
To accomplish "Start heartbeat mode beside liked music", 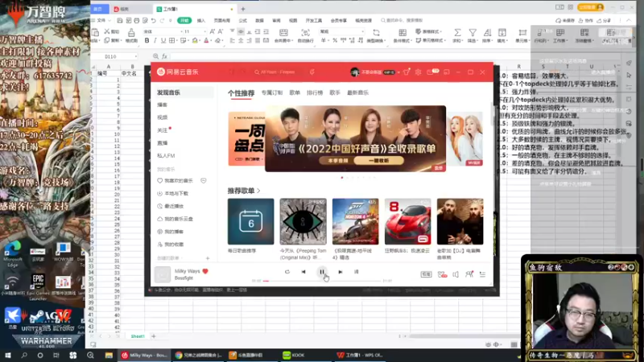I will click(x=204, y=180).
